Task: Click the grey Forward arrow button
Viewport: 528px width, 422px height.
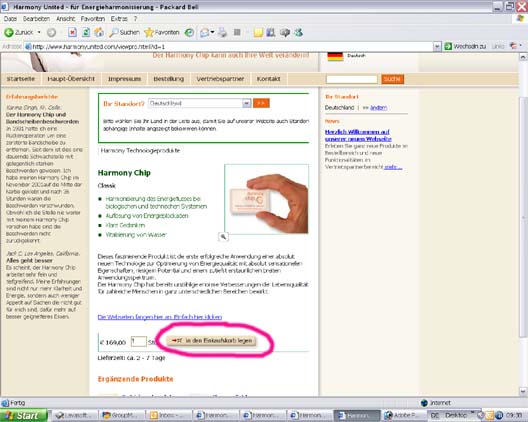Action: (x=51, y=32)
